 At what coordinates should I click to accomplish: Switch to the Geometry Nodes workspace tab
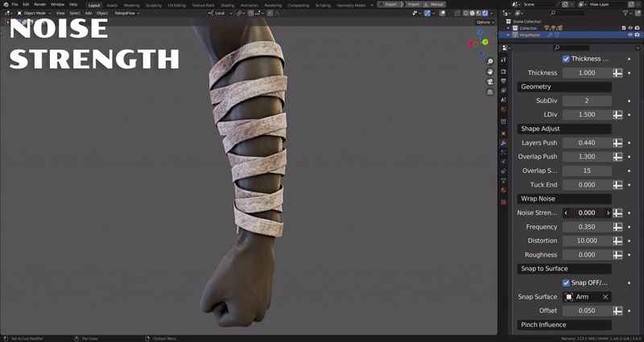coord(351,6)
